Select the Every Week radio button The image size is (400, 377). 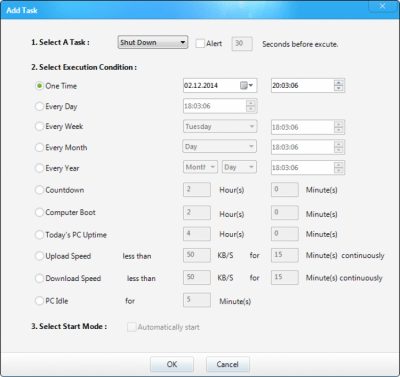click(x=39, y=126)
